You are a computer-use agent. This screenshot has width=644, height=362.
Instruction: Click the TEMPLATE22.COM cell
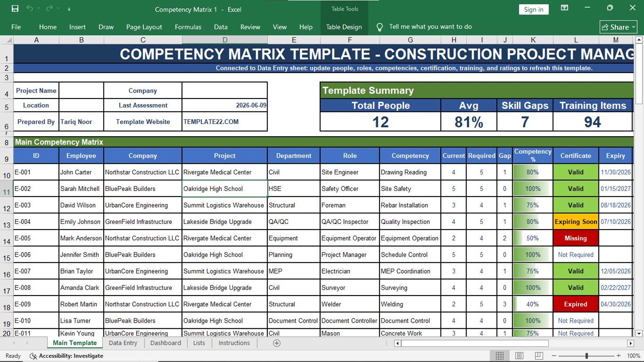pyautogui.click(x=225, y=122)
